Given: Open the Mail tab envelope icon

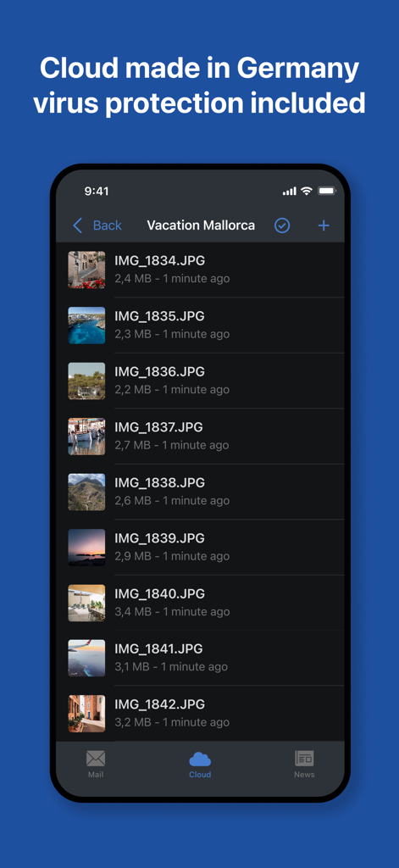Looking at the screenshot, I should (x=96, y=758).
